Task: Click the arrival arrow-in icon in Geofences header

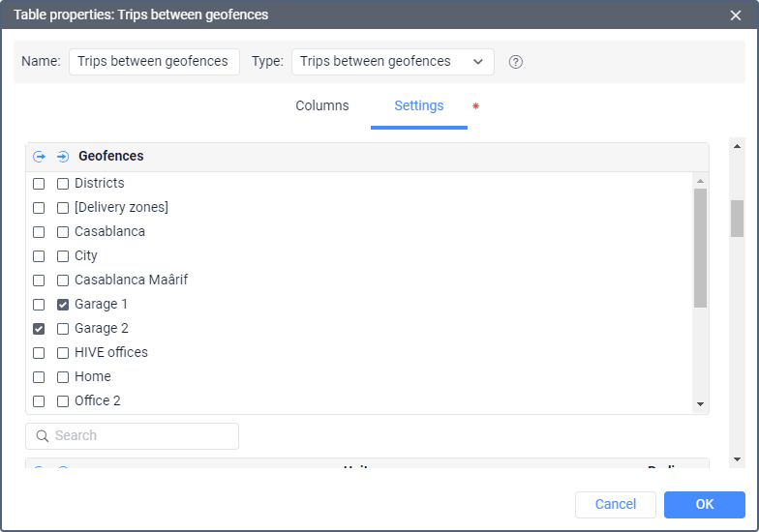Action: pyautogui.click(x=63, y=157)
